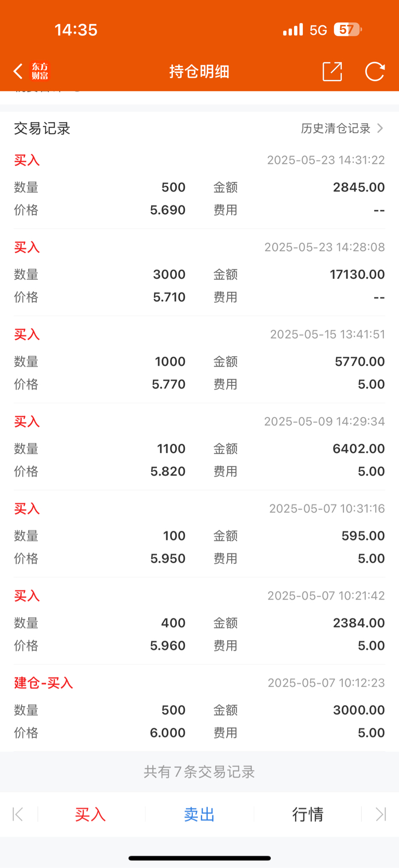Select the 买入 tab at bottom
This screenshot has height=868, width=399.
pyautogui.click(x=90, y=814)
